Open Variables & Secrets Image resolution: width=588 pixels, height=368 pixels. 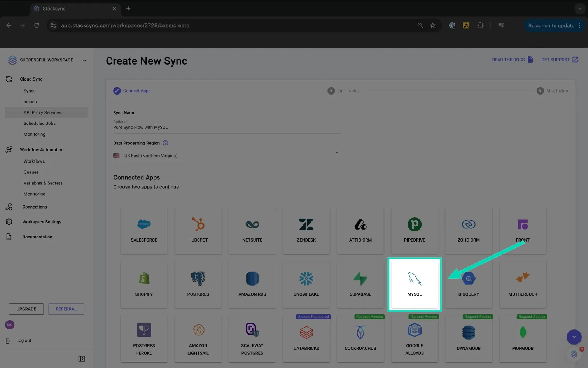pyautogui.click(x=43, y=183)
